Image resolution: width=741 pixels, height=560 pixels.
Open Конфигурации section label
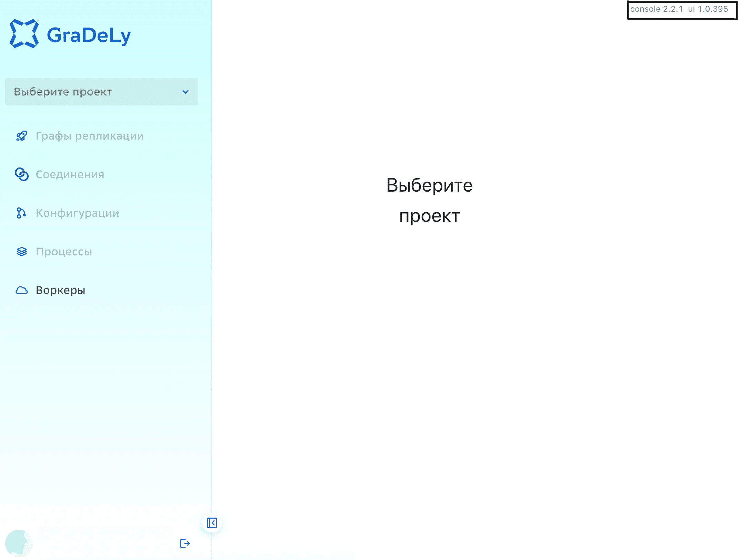coord(78,213)
